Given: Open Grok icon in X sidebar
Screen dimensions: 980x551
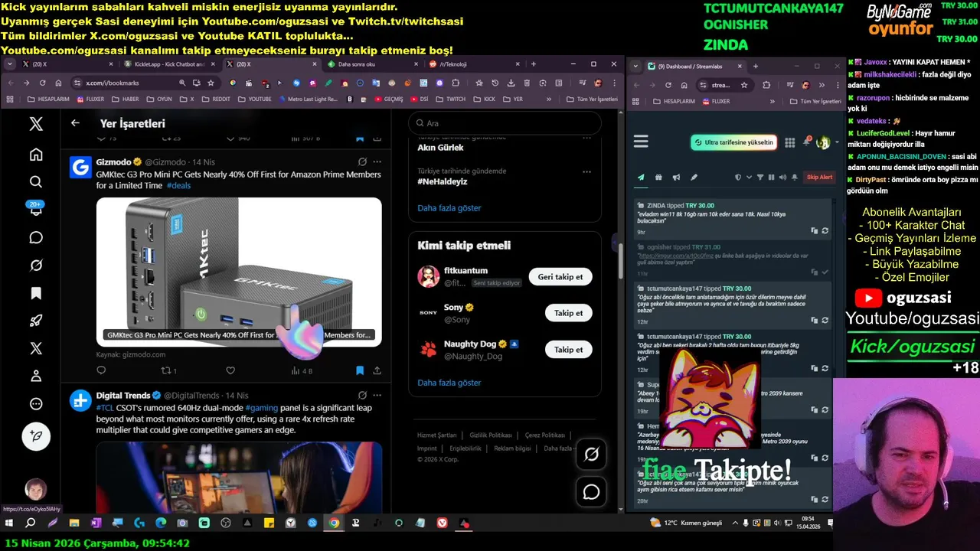Looking at the screenshot, I should tap(36, 266).
